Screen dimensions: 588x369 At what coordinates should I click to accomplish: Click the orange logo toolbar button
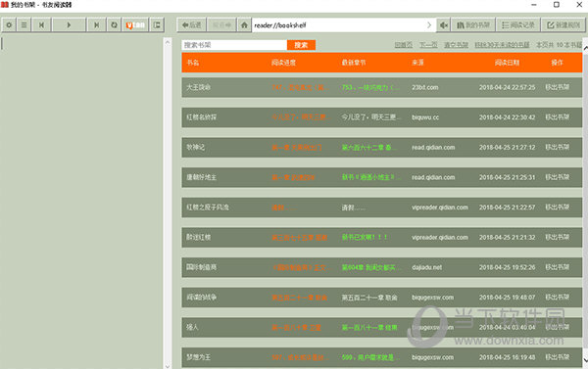pyautogui.click(x=135, y=25)
